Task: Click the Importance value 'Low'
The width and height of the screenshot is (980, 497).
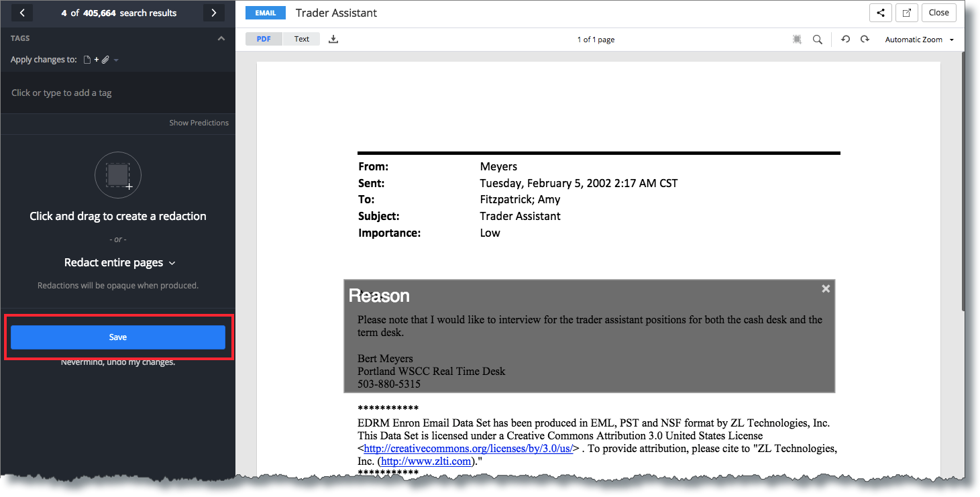Action: (x=490, y=233)
